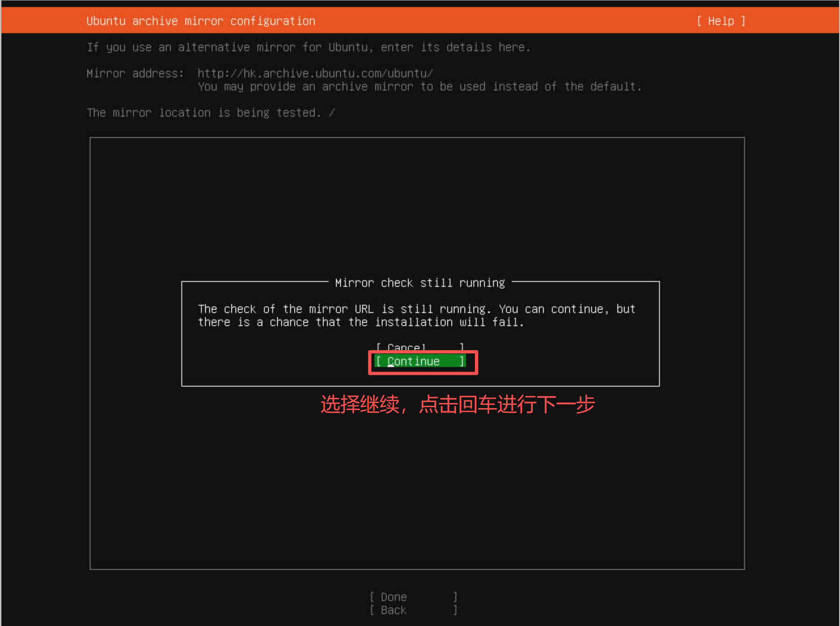Click the empty middle of the orange header bar
Viewport: 840px width, 626px height.
point(505,21)
